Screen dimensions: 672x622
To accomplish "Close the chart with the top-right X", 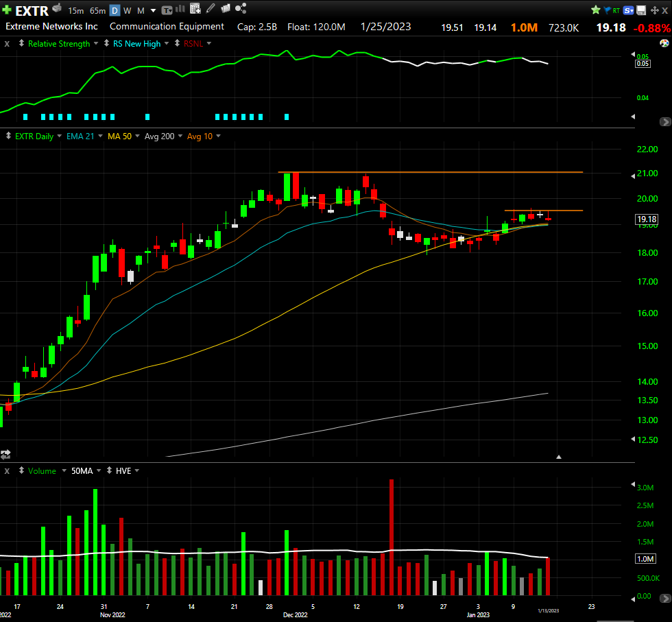I will tap(664, 10).
